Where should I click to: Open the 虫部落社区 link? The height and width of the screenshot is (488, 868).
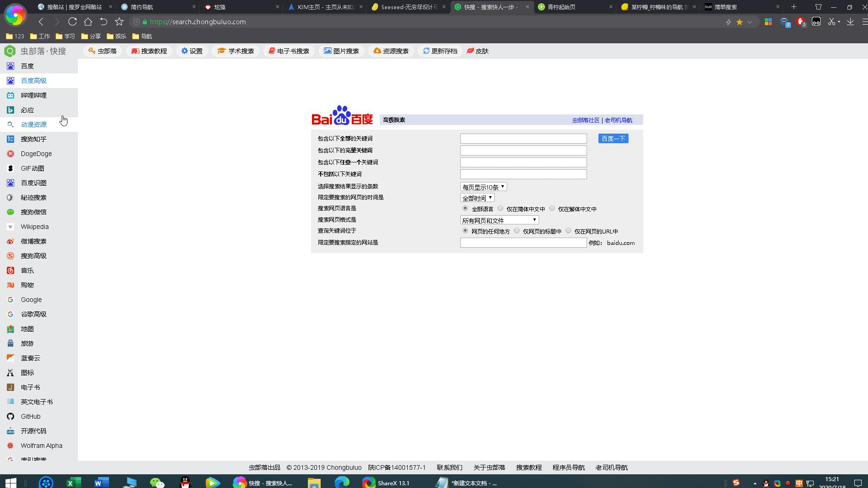coord(586,120)
